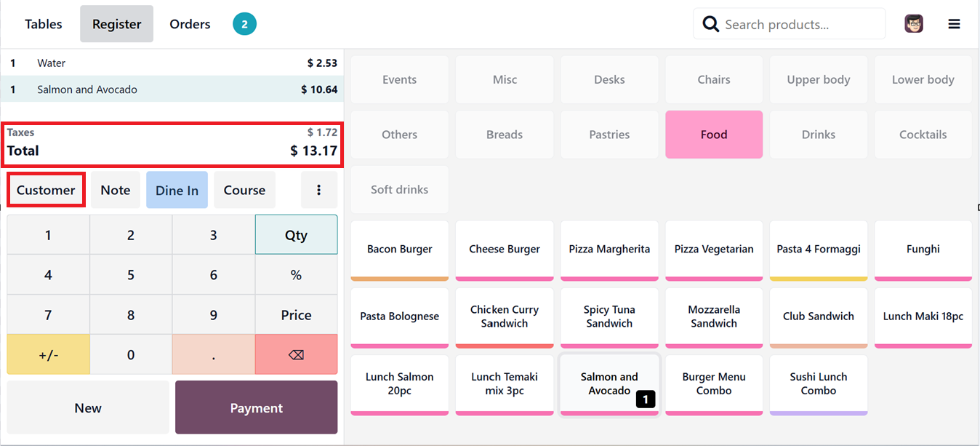Add Bacon Burger to the order

coord(400,250)
